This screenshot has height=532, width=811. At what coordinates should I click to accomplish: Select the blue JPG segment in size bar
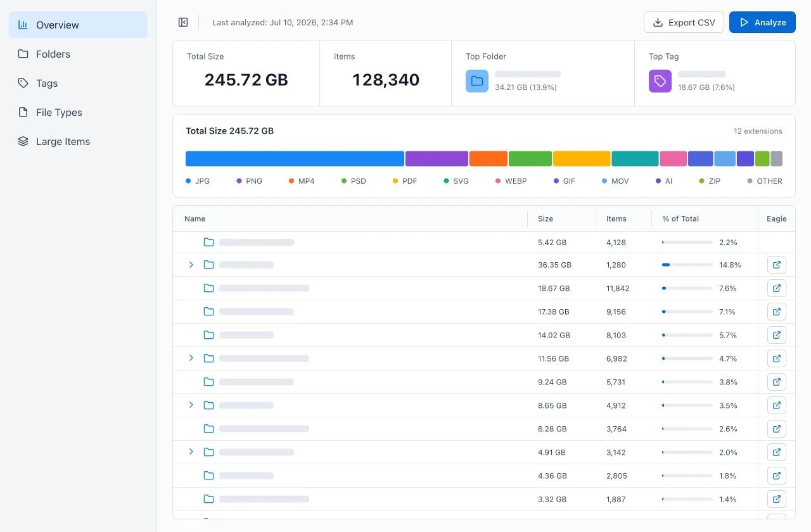click(295, 158)
